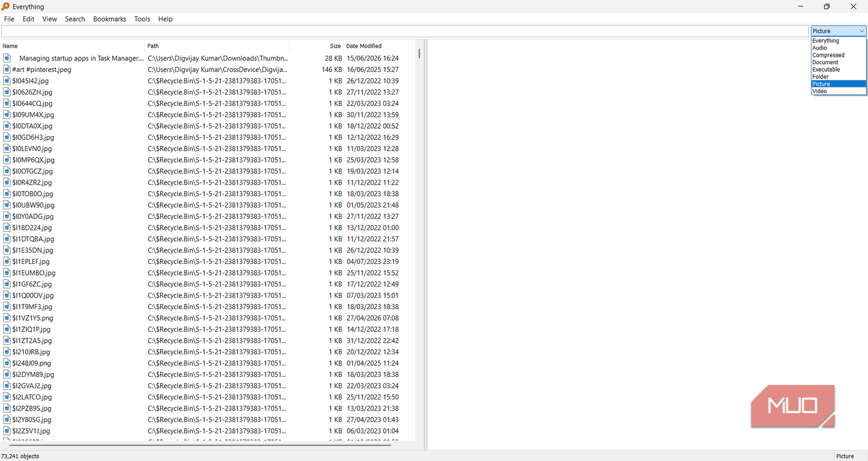Select file name $I2Z5V1J.jpg
This screenshot has width=868, height=461.
point(31,431)
